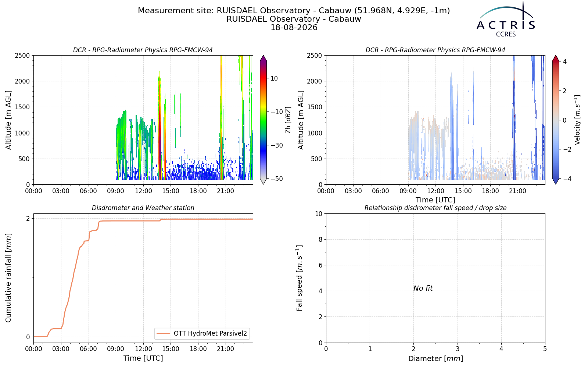This screenshot has height=368, width=588.
Task: Click the 1500 altitude tick on the velocity plot
Action: [x=315, y=107]
